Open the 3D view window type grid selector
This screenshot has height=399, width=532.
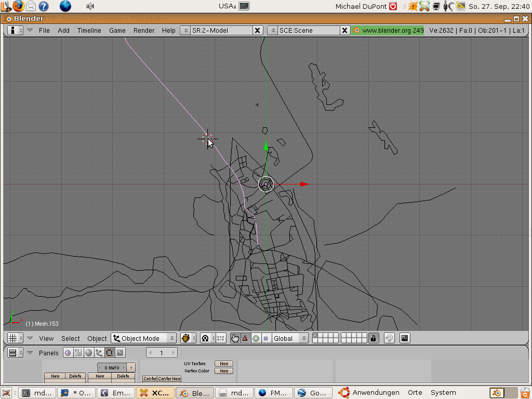[x=15, y=338]
